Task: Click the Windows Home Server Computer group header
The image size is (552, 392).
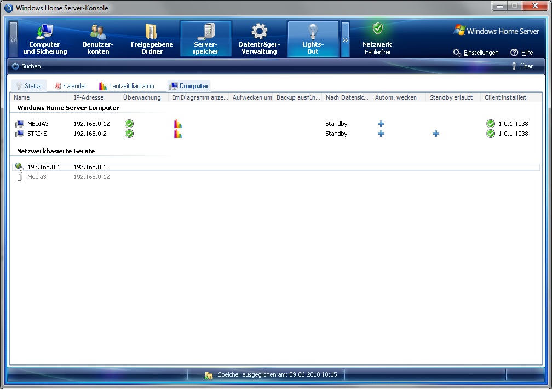Action: (x=68, y=108)
